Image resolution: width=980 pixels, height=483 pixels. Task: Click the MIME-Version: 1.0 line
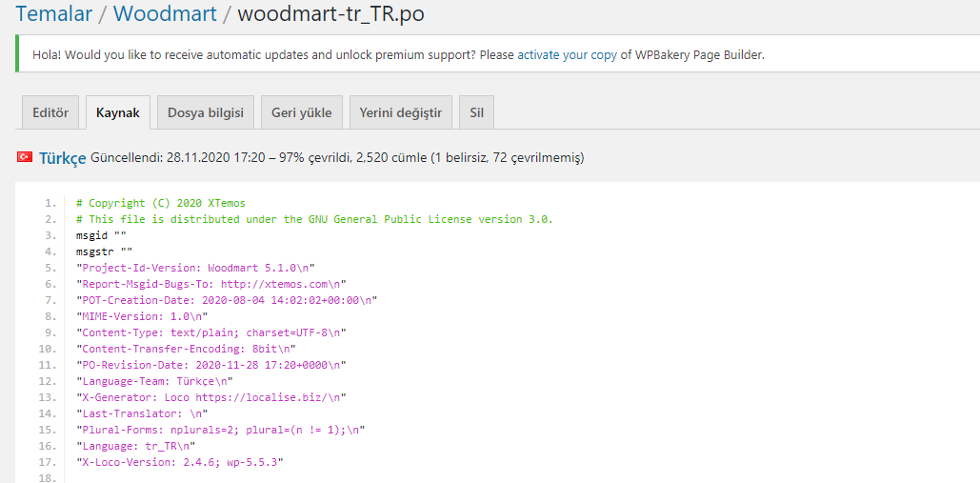pos(142,316)
